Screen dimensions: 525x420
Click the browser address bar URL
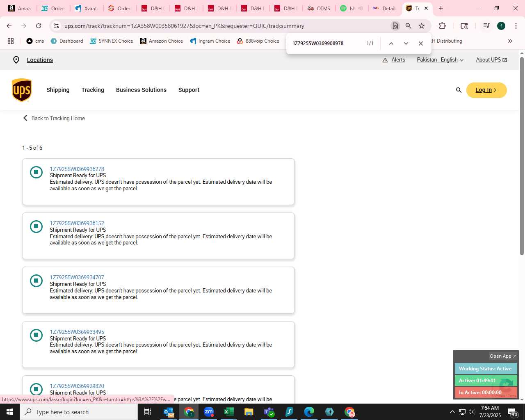pyautogui.click(x=184, y=26)
